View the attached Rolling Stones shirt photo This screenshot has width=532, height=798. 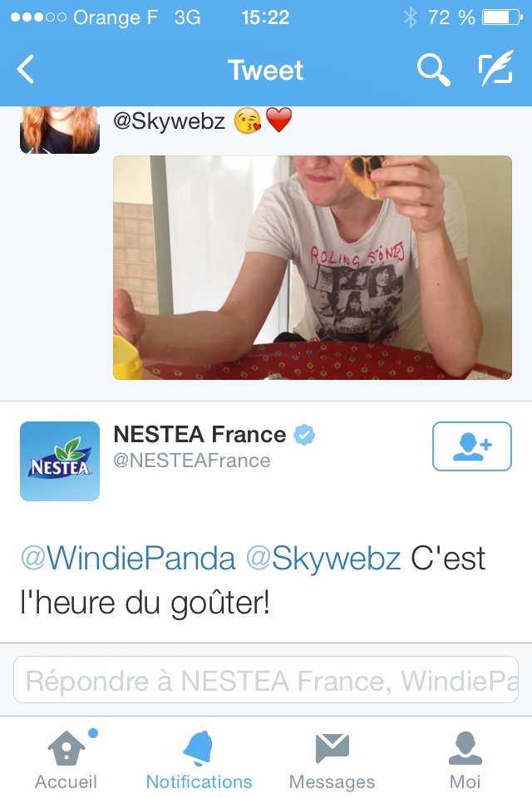(312, 268)
